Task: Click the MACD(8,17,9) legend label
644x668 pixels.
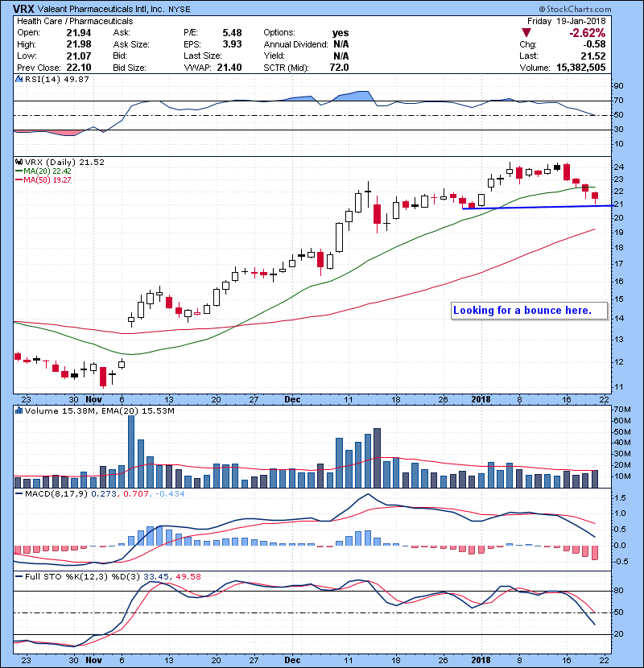Action: click(x=56, y=494)
